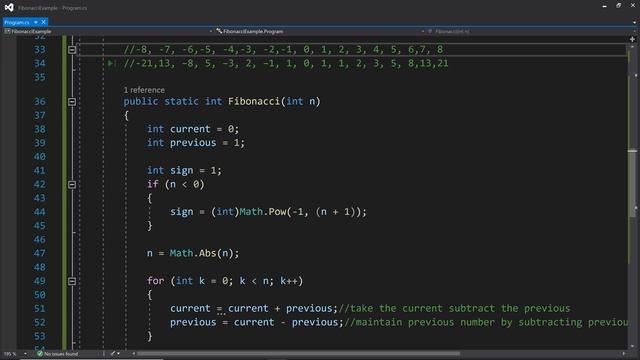Collapse the if block at line 42

tap(72, 184)
